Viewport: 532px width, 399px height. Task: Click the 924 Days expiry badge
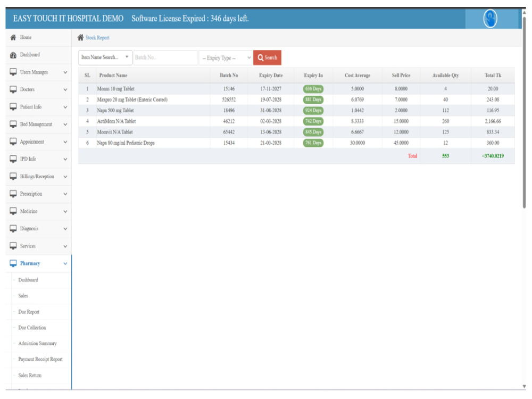(x=313, y=111)
